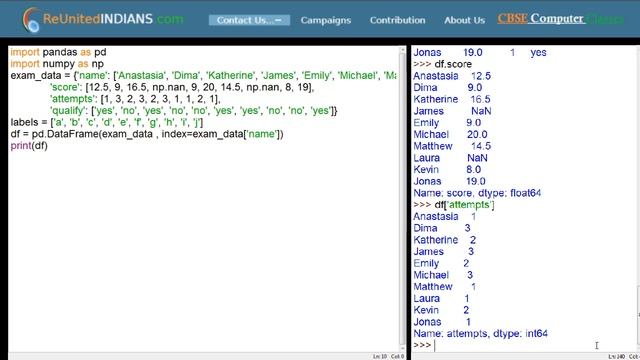Image resolution: width=640 pixels, height=360 pixels.
Task: Click the 'import numpy as np' line
Action: tap(57, 64)
